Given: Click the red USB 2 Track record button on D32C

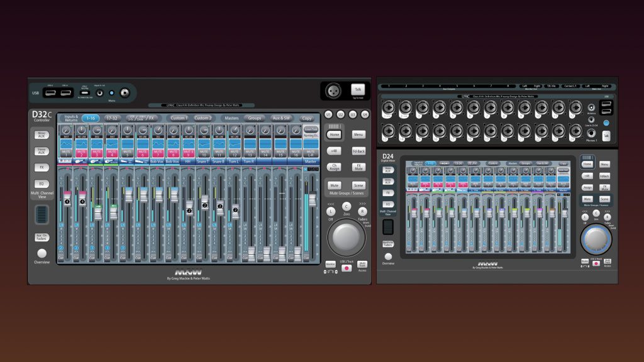Looking at the screenshot, I should pos(347,268).
